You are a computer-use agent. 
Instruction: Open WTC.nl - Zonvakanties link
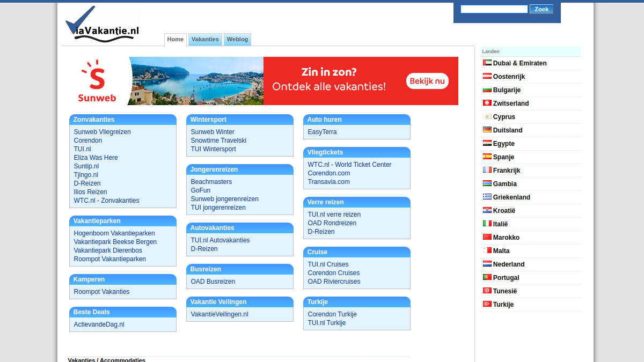(107, 201)
